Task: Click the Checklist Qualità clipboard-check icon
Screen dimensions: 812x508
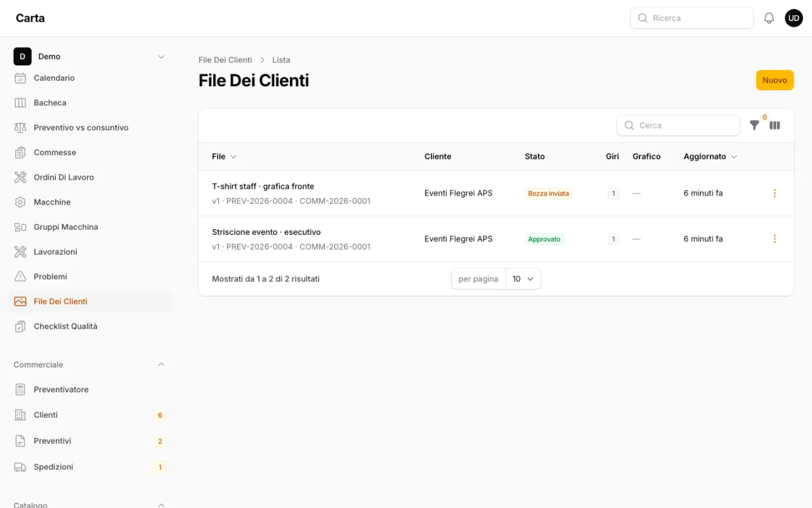Action: click(20, 326)
